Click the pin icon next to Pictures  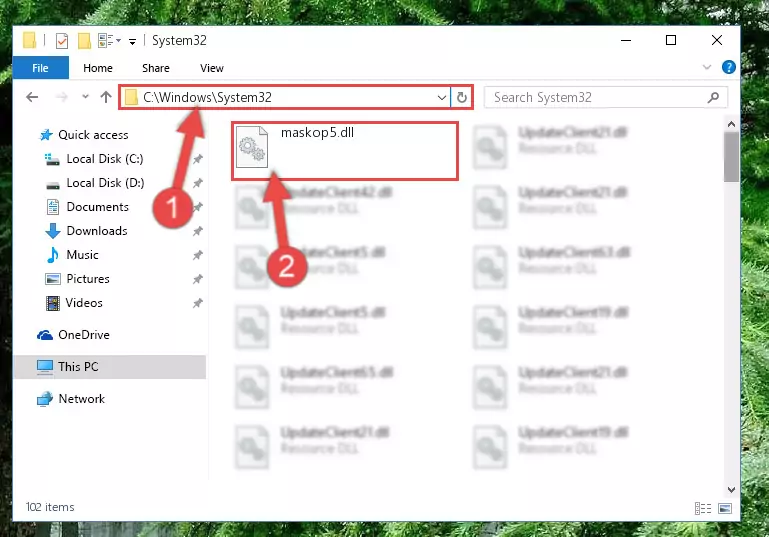[x=198, y=279]
